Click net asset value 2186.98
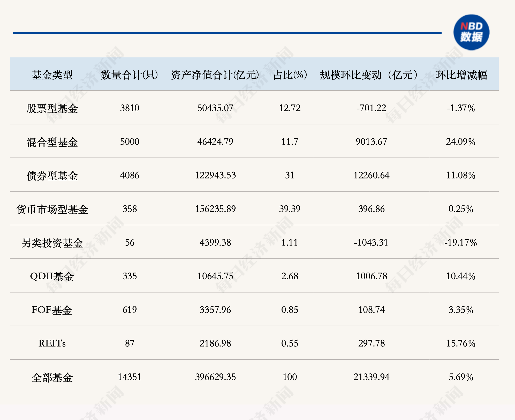The width and height of the screenshot is (515, 420). 215,343
